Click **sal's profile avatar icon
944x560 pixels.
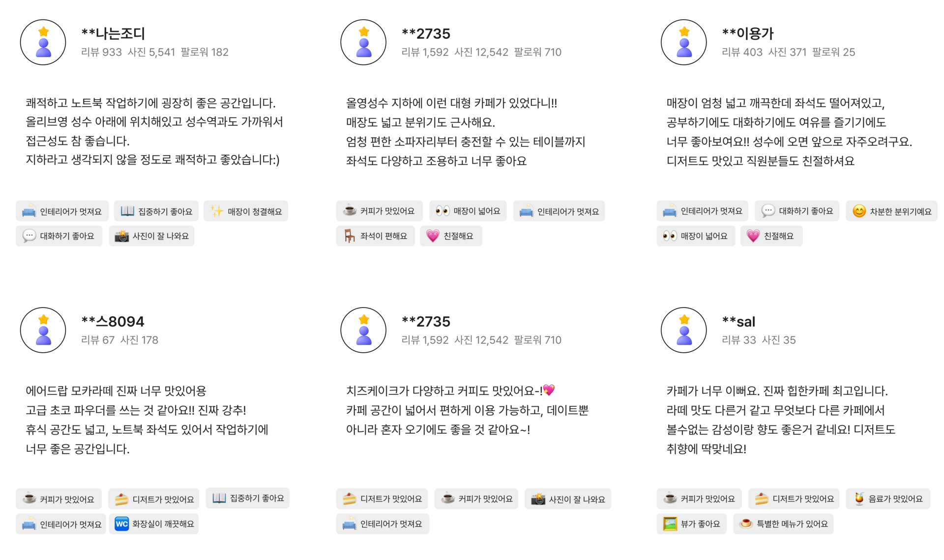[x=684, y=330]
